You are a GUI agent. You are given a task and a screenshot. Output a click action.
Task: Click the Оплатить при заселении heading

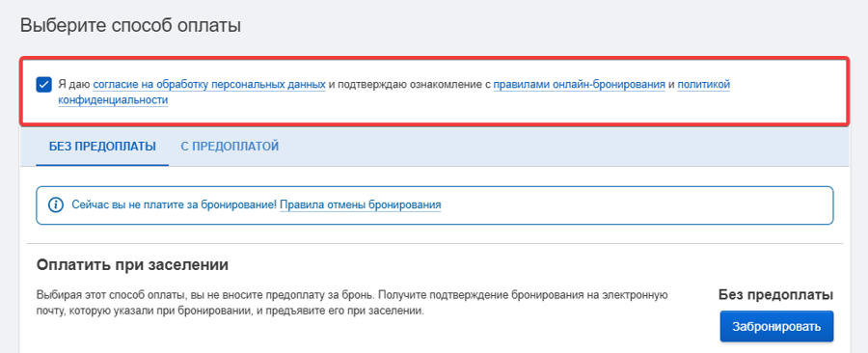pos(132,264)
